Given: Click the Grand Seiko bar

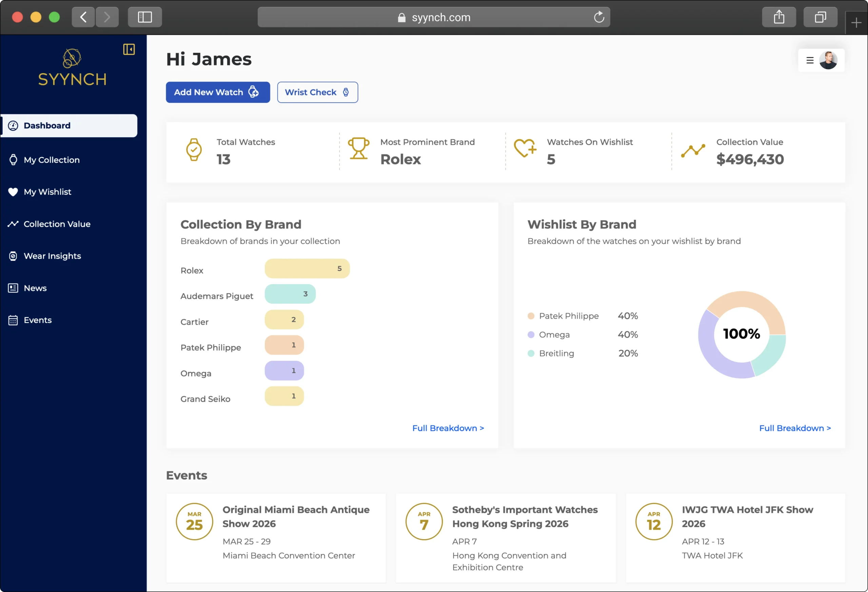Looking at the screenshot, I should click(x=284, y=396).
